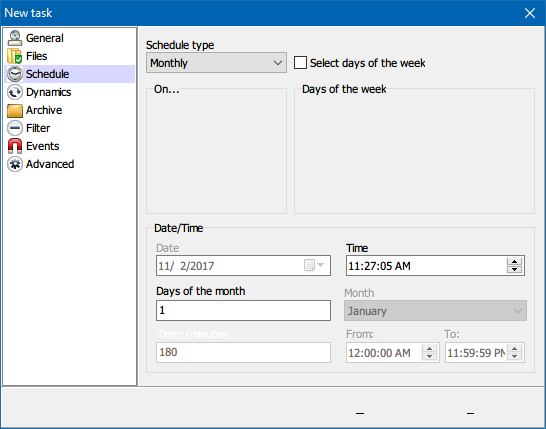Decrease Time value with down spinner

pos(514,270)
